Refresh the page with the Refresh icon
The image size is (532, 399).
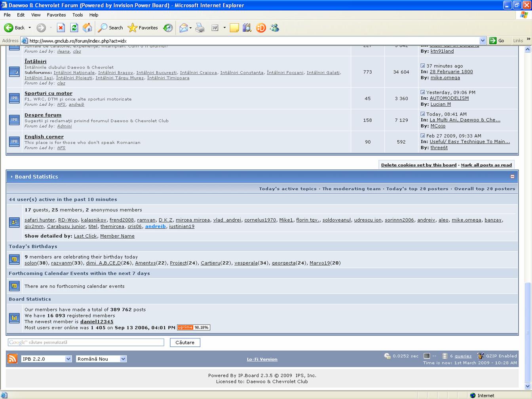(74, 28)
